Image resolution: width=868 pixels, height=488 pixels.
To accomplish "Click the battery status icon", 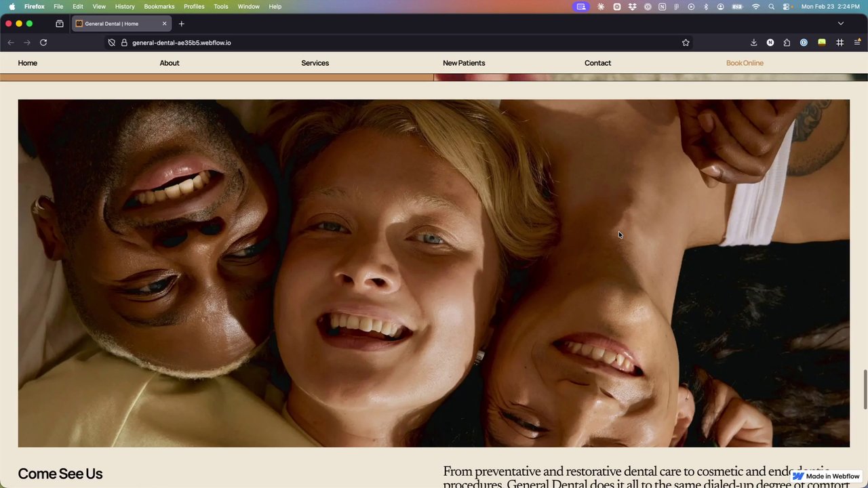I will click(x=737, y=6).
